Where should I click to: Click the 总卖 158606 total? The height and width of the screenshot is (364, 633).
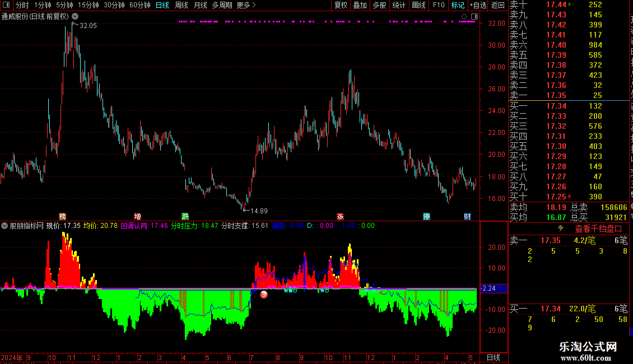pos(613,207)
